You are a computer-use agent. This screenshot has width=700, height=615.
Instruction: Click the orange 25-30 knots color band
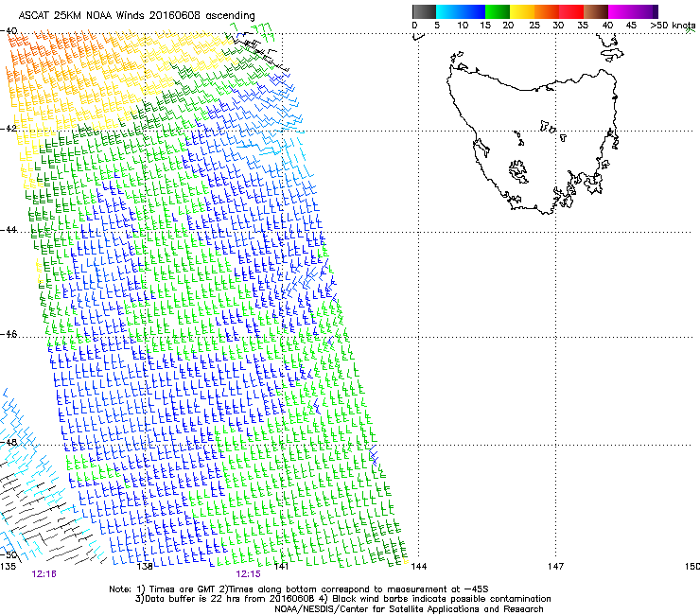(x=547, y=11)
